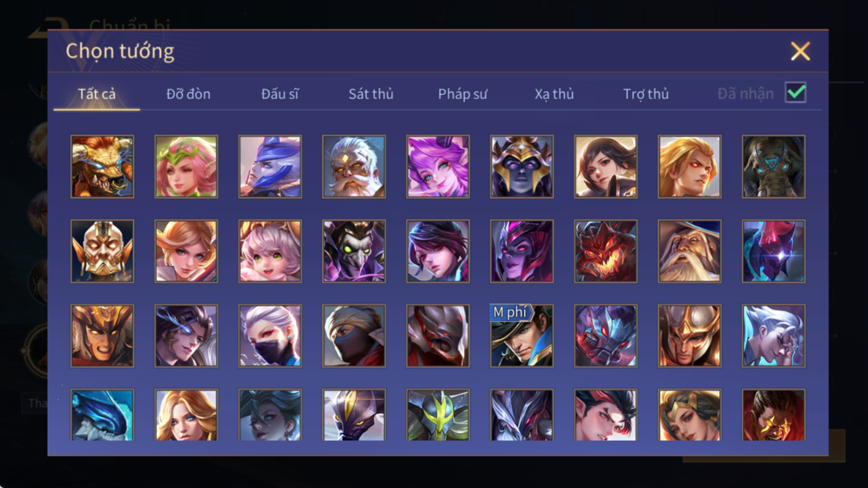Choose the elephant-faced armored hero portrait

pos(774,166)
